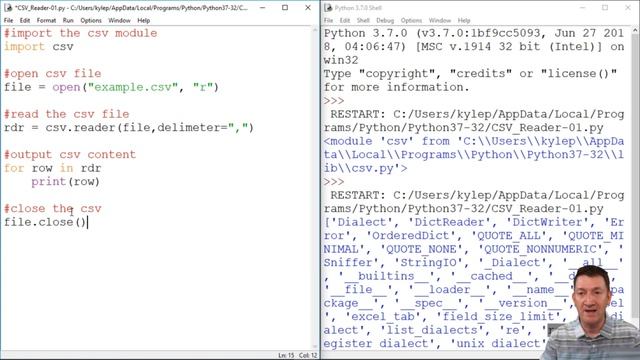Click the second '>>>' prompt in the shell

click(x=334, y=181)
